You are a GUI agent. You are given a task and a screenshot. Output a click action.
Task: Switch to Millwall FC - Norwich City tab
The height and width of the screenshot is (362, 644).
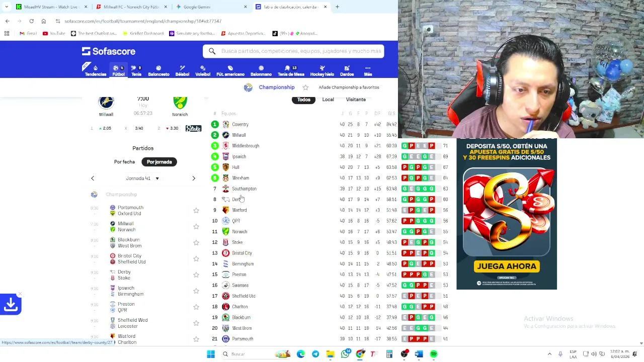tap(131, 7)
